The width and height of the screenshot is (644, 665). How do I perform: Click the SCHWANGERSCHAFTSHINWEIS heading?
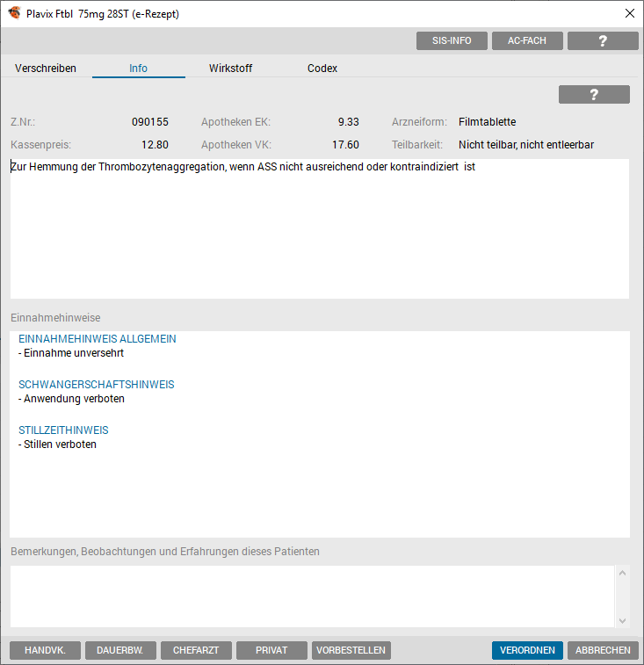point(97,385)
